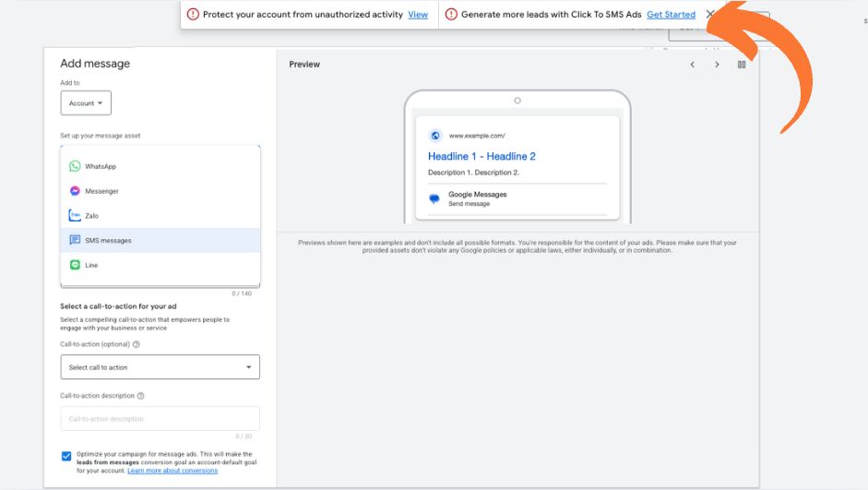Click Google Messages icon in ad preview
Viewport: 868px width, 490px height.
coord(434,198)
